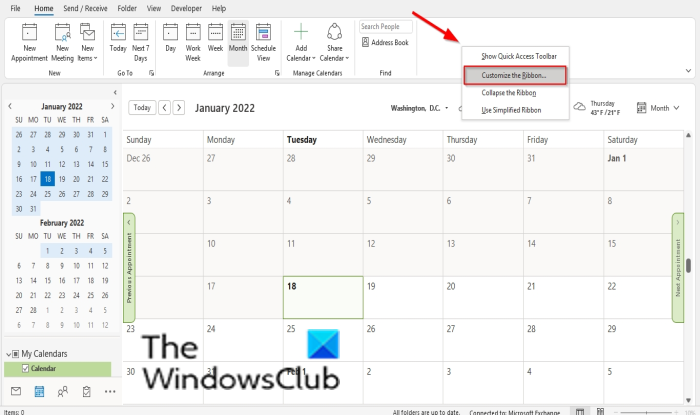
Task: Open the Go To group dialog launcher
Action: 151,73
